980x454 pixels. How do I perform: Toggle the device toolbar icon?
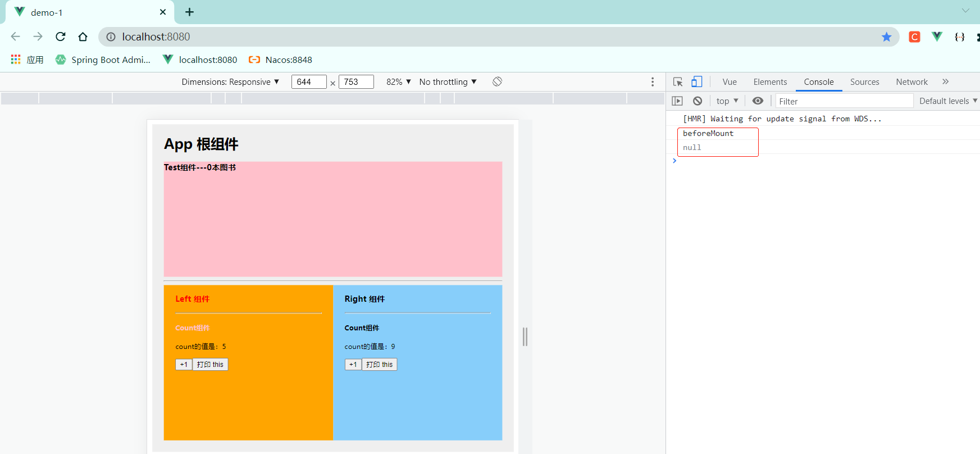(x=696, y=82)
